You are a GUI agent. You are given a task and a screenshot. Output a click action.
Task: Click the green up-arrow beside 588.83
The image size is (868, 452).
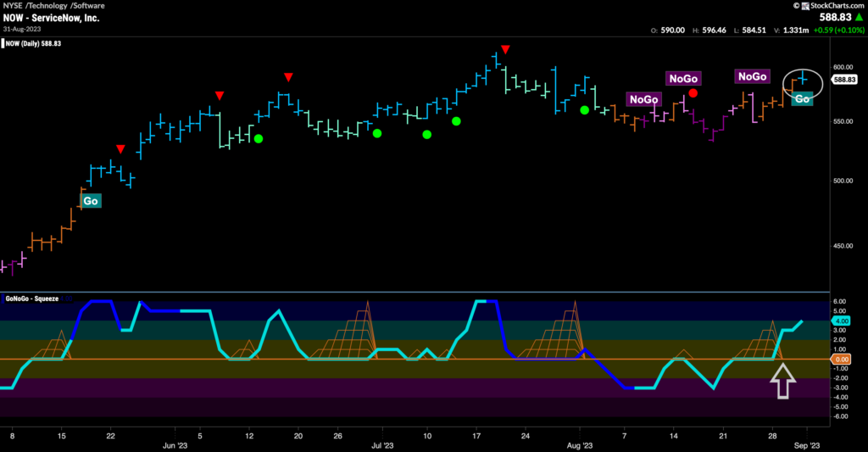tap(856, 17)
